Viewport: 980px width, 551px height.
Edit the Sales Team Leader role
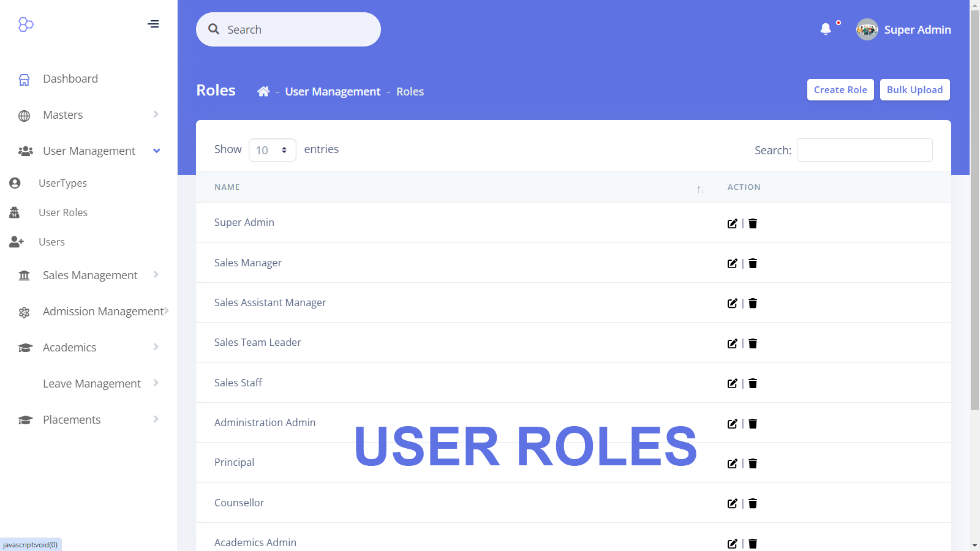click(732, 343)
